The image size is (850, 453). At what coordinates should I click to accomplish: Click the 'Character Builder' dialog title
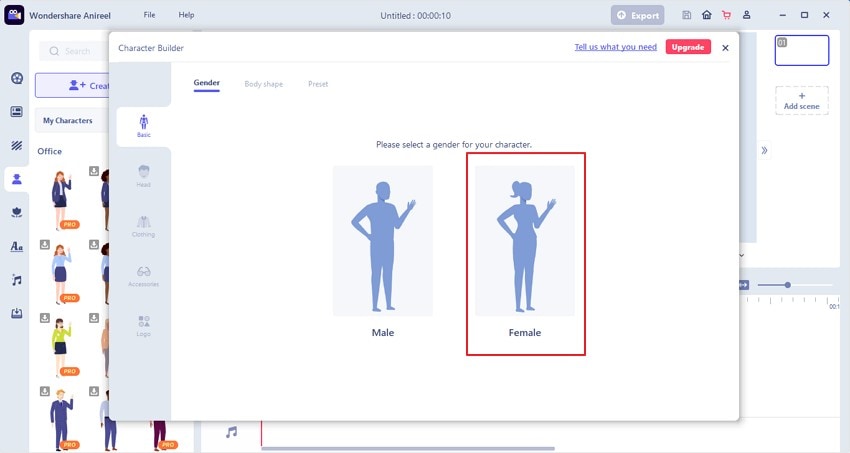click(x=151, y=48)
